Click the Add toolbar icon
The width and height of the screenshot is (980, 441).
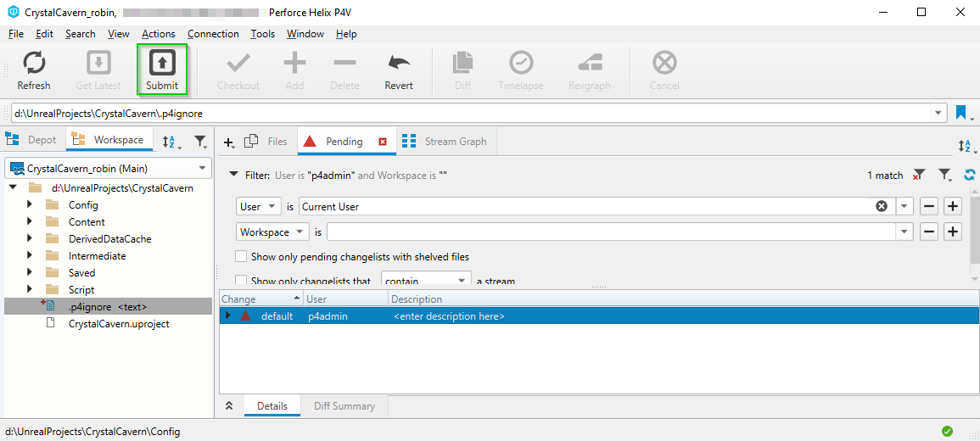coord(294,70)
